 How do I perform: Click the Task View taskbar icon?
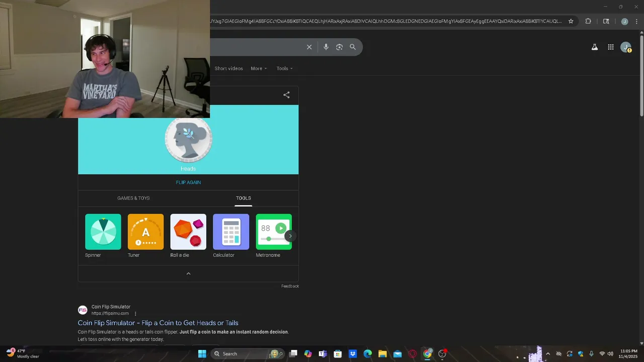[x=293, y=353]
